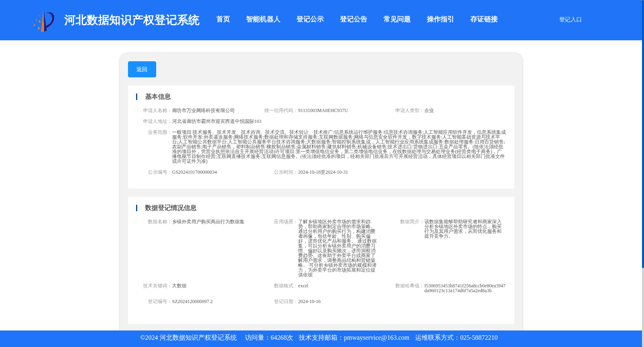Open 操作指引 menu item
Viewport: 644px width, 347px height.
click(x=440, y=19)
